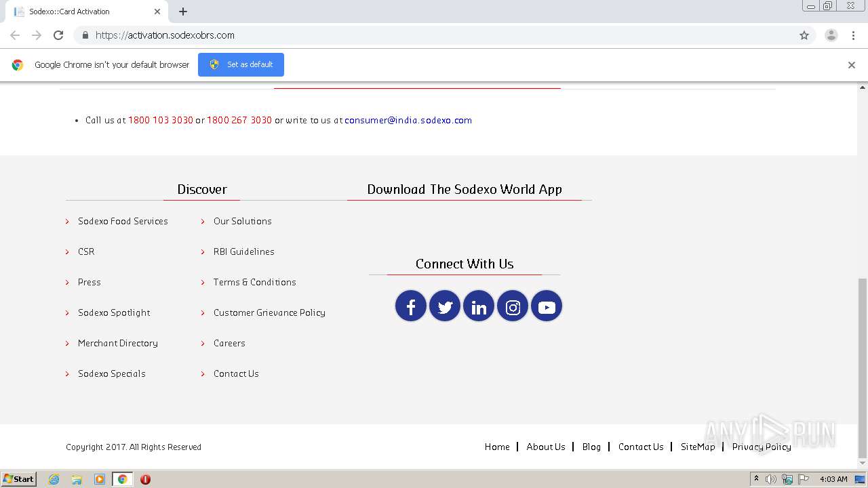Open the Press link
868x488 pixels.
point(90,282)
